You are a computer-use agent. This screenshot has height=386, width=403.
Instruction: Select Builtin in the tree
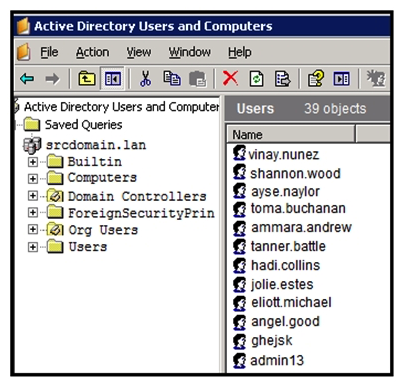point(95,162)
